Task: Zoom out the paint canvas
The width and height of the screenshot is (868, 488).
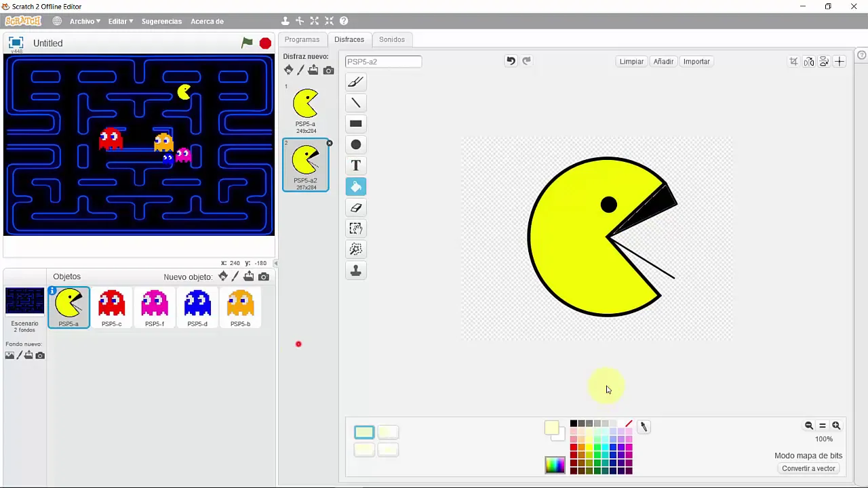Action: click(x=809, y=426)
